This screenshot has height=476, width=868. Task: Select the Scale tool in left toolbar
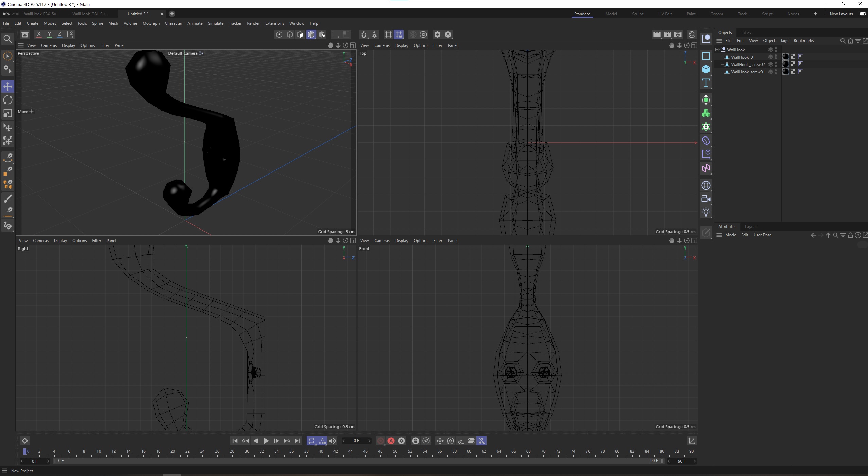tap(7, 113)
